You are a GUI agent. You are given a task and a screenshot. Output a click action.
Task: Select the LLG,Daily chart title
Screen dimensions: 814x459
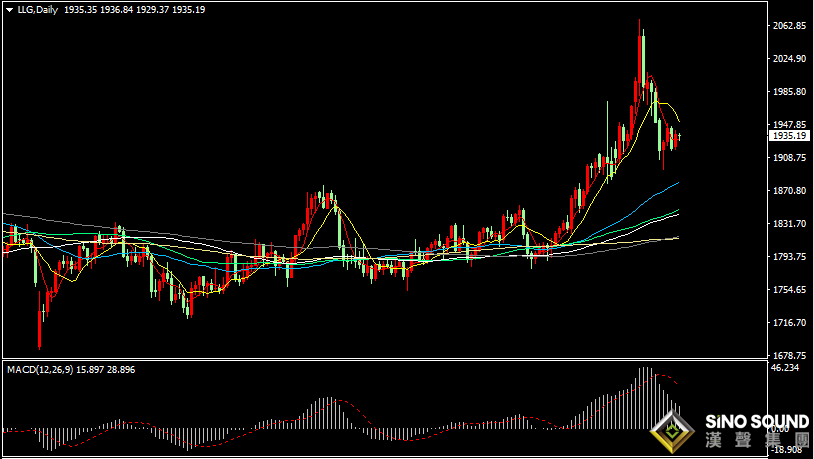(37, 10)
